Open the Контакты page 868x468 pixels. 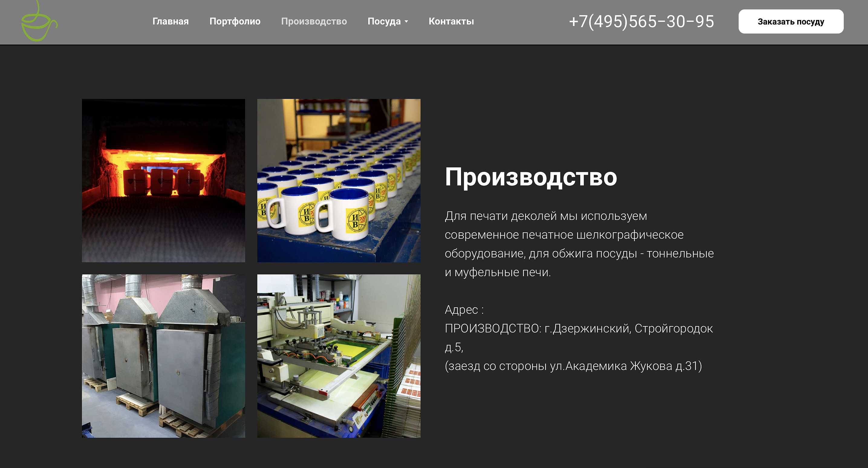(x=451, y=21)
